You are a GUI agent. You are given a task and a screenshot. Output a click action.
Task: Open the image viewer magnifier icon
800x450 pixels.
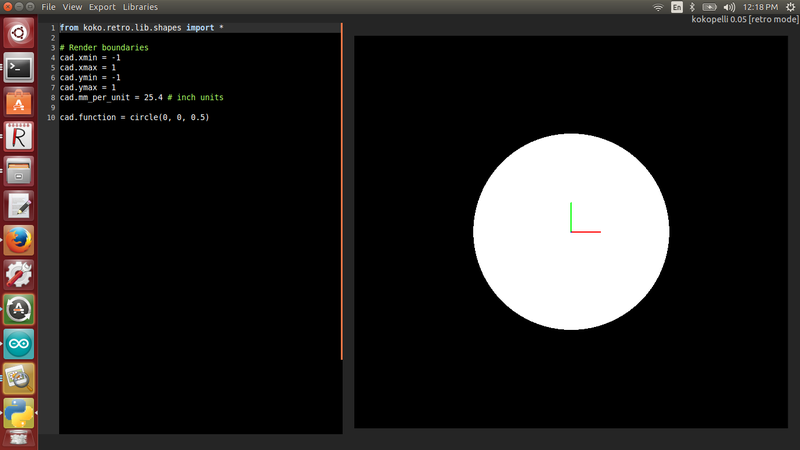(19, 378)
